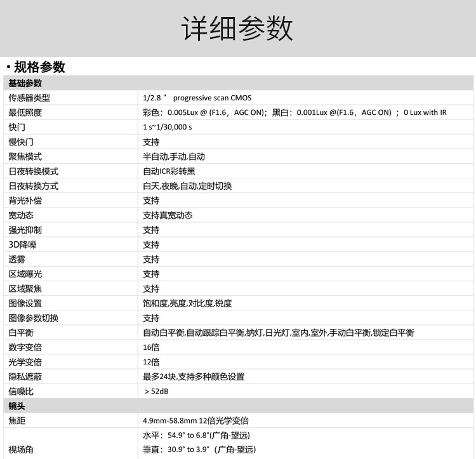Screen dimensions: 476x459
Task: Select the 强光抑制 row label
Action: click(x=25, y=230)
